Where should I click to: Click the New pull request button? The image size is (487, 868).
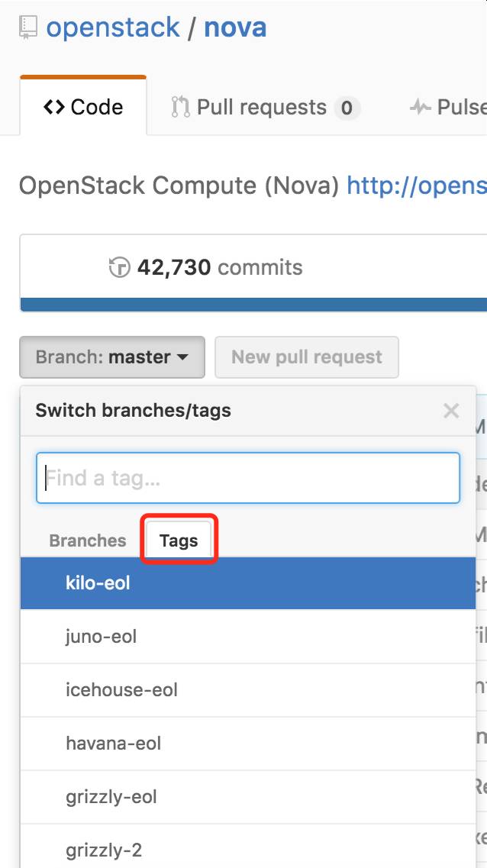click(307, 357)
